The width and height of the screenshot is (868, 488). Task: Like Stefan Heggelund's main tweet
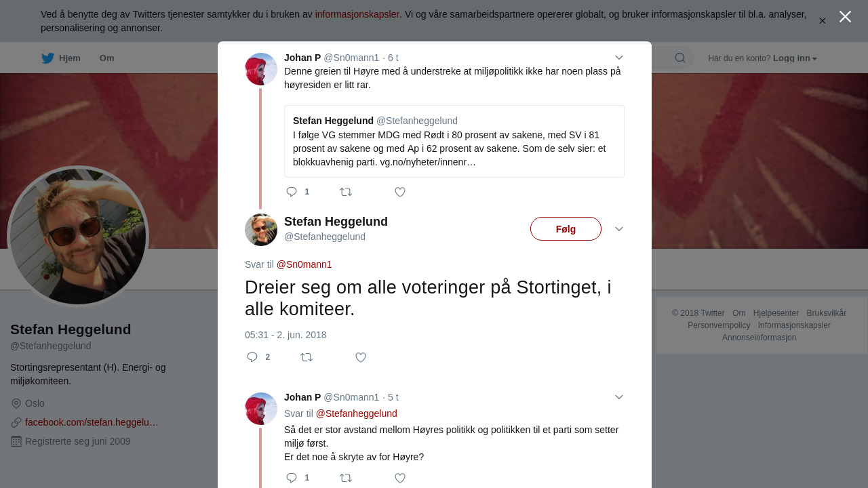pos(361,357)
